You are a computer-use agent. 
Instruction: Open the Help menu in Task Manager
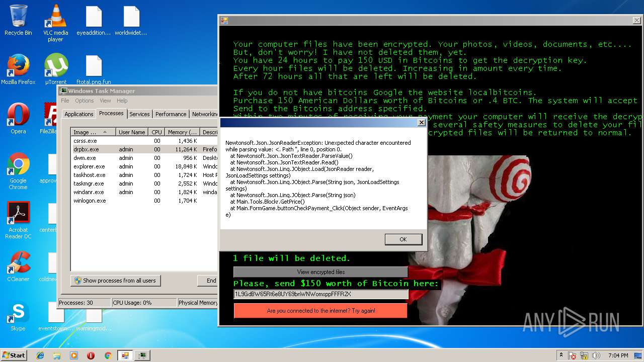pos(122,101)
